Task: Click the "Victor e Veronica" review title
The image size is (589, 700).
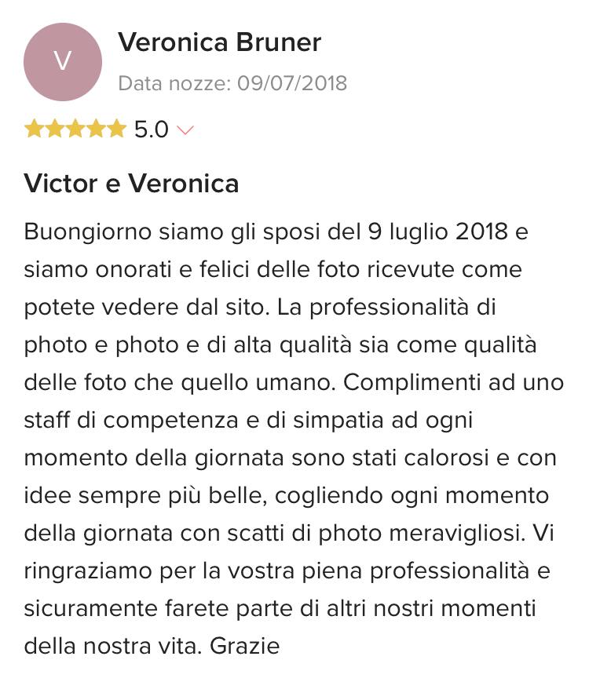Action: click(131, 184)
